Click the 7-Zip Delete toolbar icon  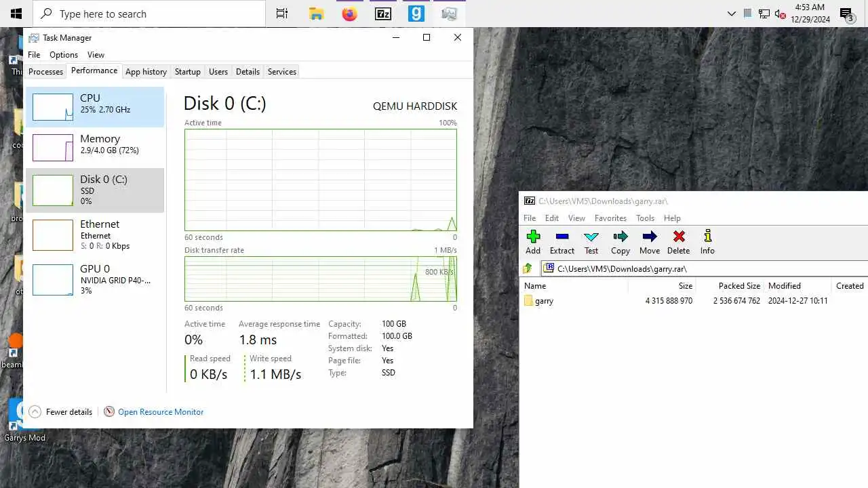coord(679,237)
